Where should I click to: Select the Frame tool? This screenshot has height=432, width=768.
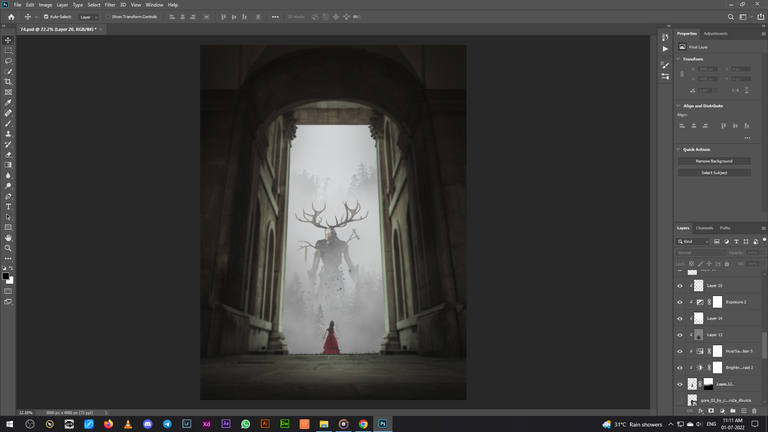[x=8, y=92]
